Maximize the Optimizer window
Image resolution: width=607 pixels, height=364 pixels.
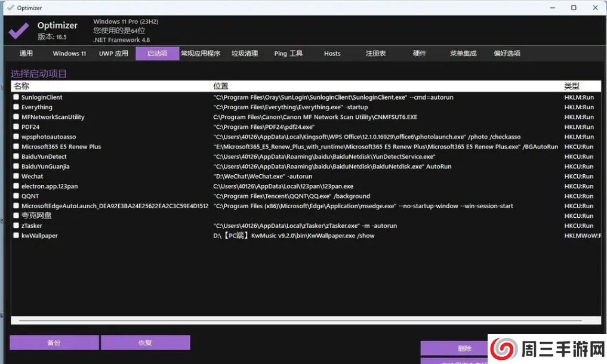coord(574,8)
